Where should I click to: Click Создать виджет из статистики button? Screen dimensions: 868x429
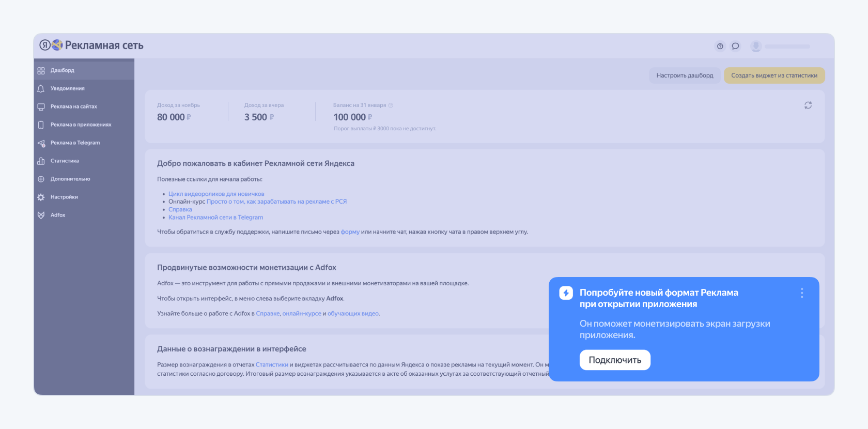click(774, 75)
